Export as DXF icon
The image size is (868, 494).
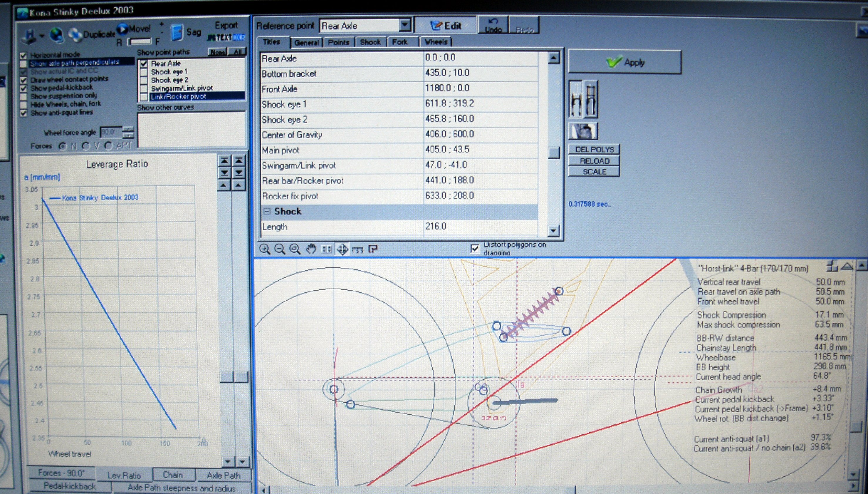point(239,37)
